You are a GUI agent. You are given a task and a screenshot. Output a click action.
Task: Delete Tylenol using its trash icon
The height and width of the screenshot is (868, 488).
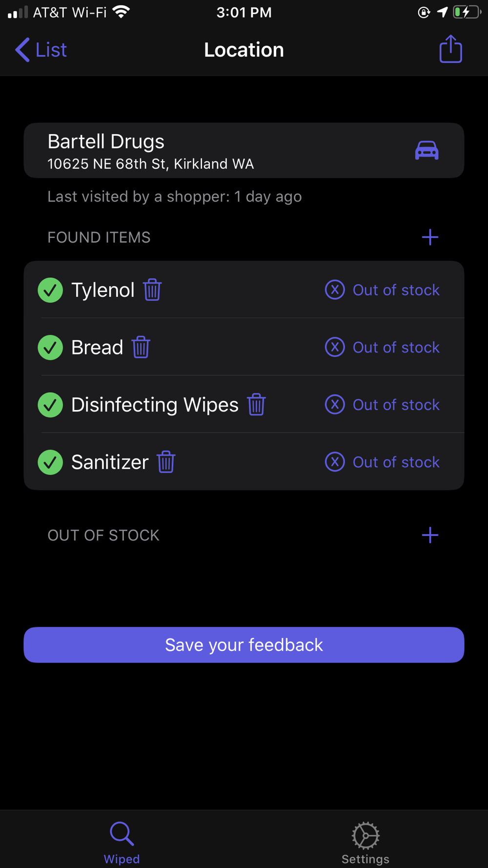(x=152, y=290)
